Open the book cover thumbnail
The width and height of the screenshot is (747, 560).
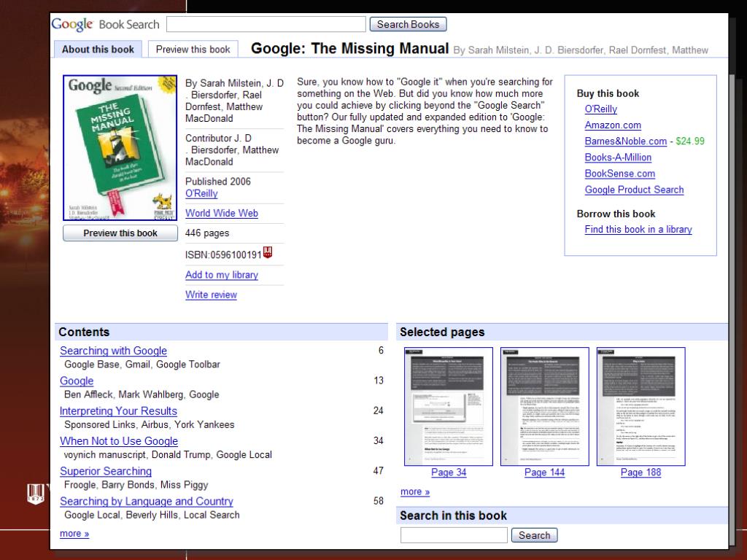pos(120,147)
